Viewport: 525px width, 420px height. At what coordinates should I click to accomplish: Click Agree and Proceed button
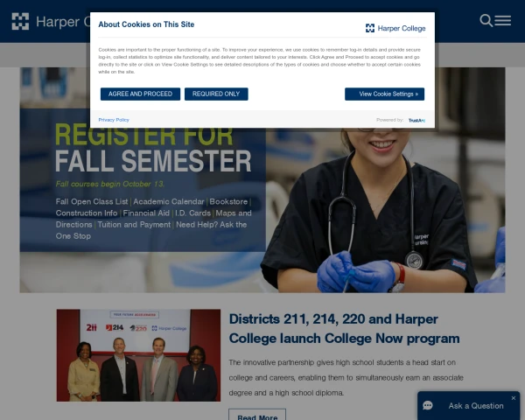140,94
